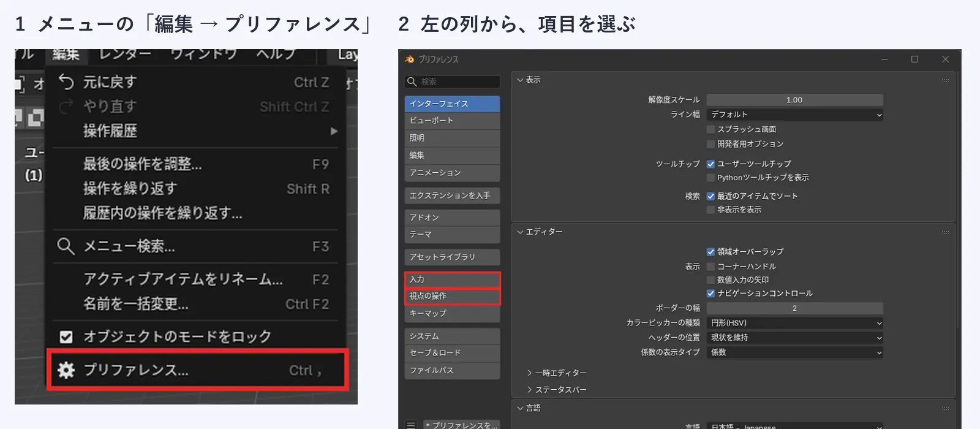980x429 pixels.
Task: Choose 最後の操作を調整 menu entry
Action: coord(196,164)
